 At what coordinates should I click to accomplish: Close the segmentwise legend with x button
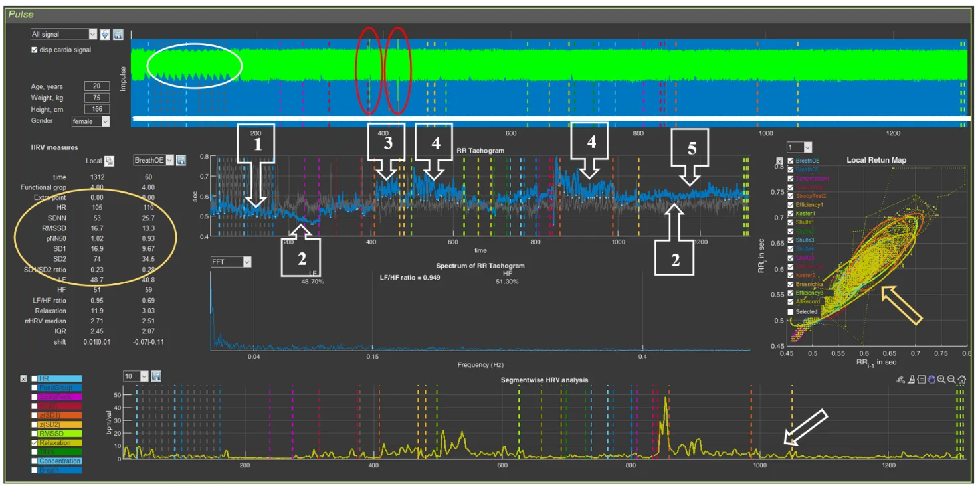pos(23,378)
